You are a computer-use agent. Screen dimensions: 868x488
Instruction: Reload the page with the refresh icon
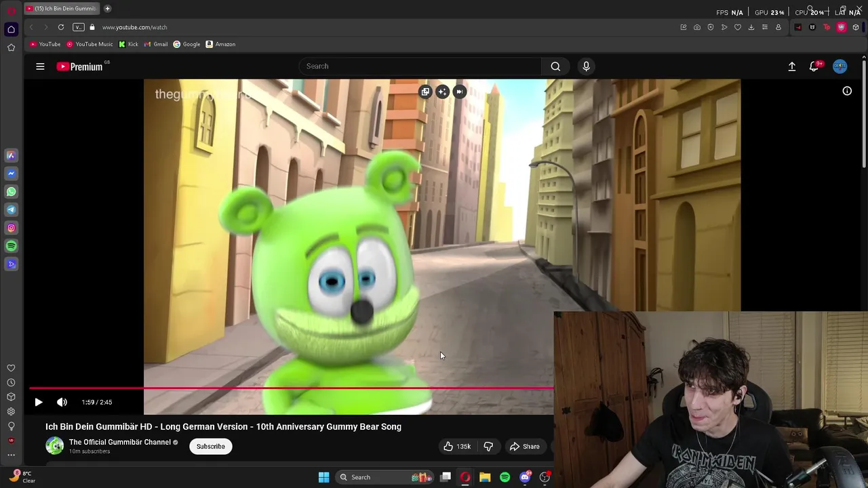61,27
